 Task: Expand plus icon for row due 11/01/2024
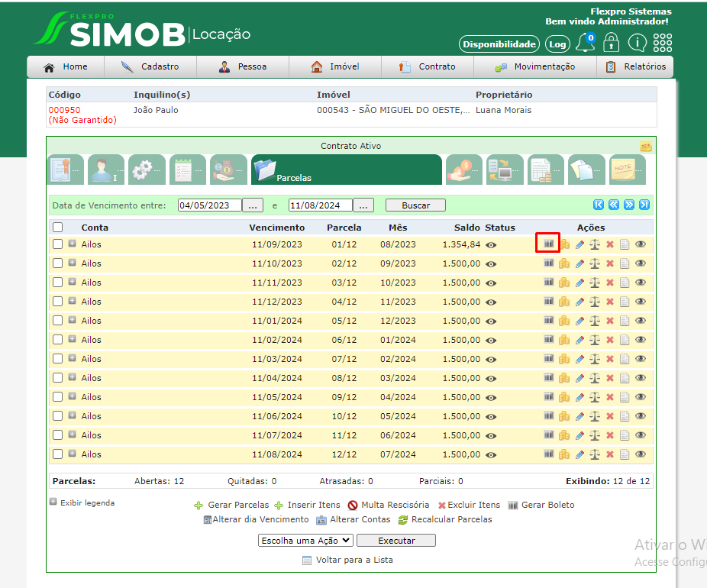click(72, 320)
